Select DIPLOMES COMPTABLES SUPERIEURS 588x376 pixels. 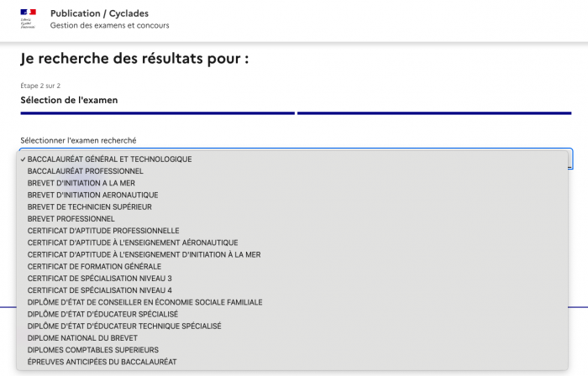click(292, 350)
